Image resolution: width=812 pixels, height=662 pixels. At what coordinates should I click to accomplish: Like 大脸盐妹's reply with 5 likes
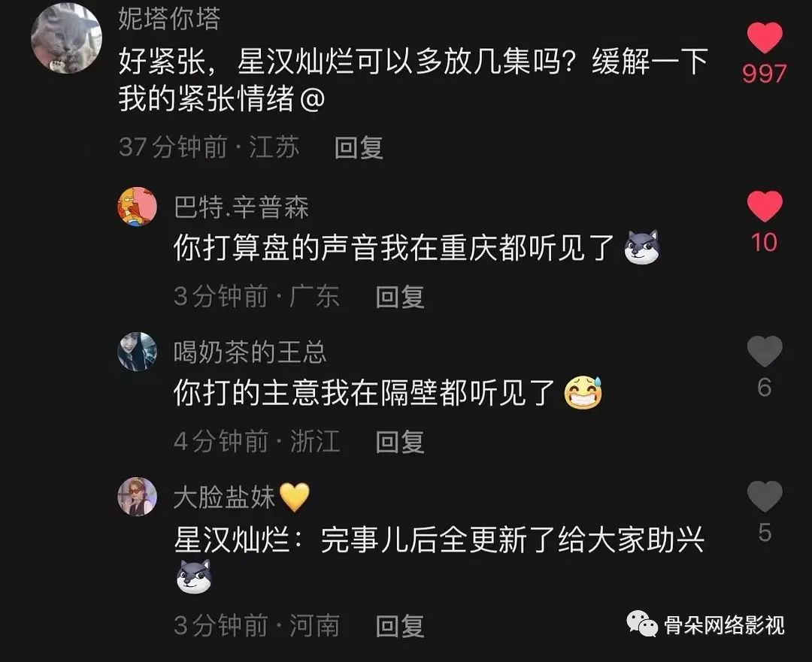click(x=765, y=496)
